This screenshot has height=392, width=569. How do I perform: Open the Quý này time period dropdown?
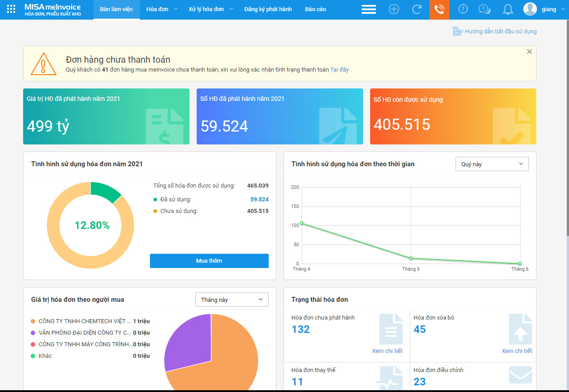[x=492, y=164]
